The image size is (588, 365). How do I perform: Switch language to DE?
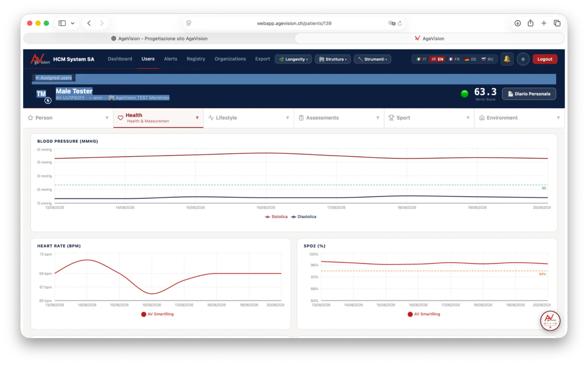point(470,59)
